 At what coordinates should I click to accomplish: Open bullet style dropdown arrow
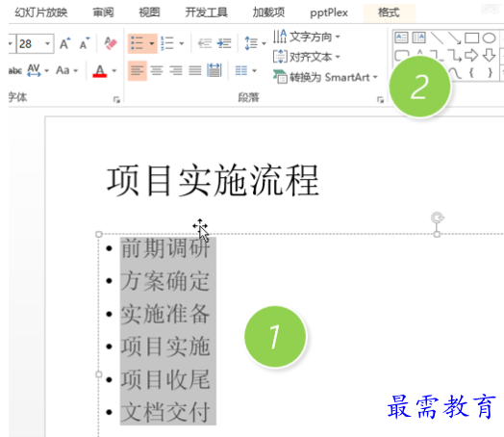coord(152,43)
